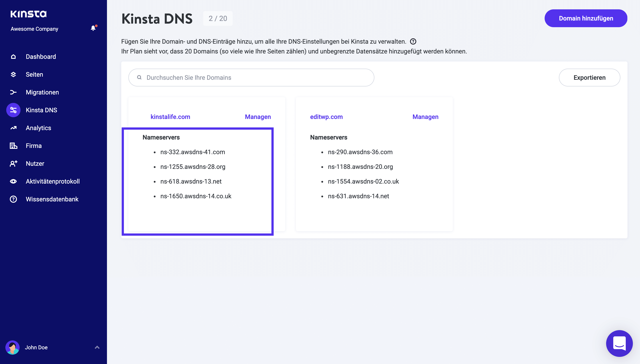Image resolution: width=640 pixels, height=364 pixels.
Task: Click the editwp.com domain link
Action: tap(326, 116)
